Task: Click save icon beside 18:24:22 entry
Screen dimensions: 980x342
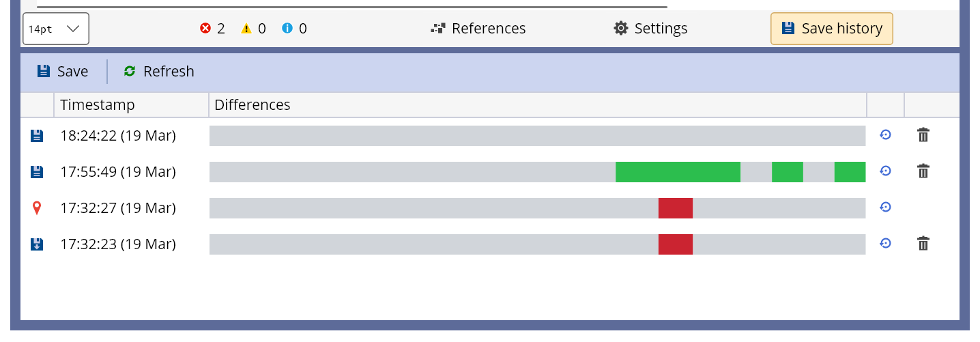Action: (x=37, y=136)
